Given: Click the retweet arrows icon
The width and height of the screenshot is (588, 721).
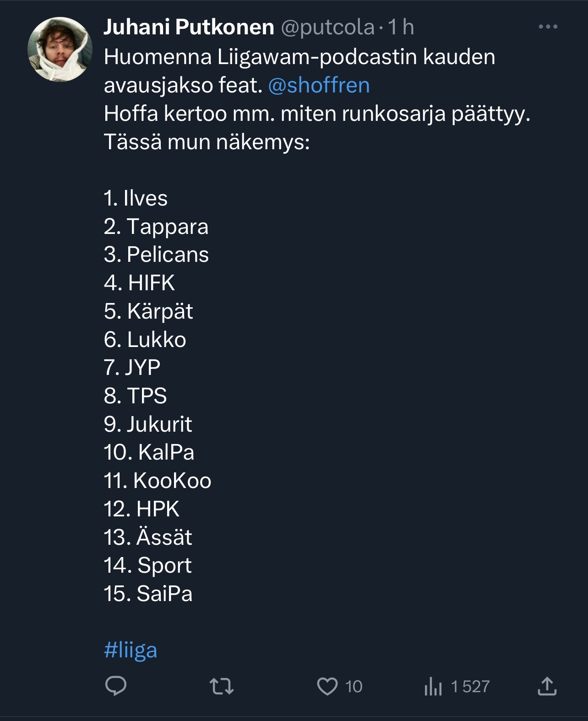Looking at the screenshot, I should [x=222, y=686].
